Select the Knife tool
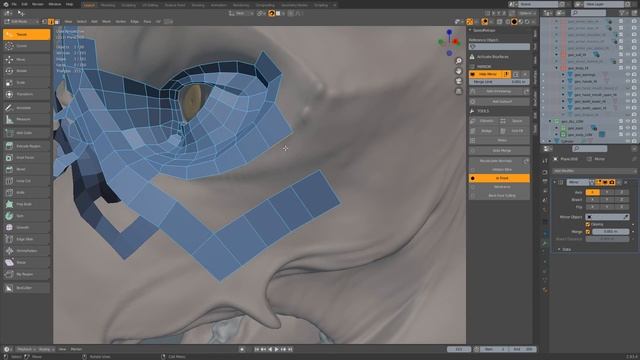The width and height of the screenshot is (640, 360). pyautogui.click(x=27, y=193)
